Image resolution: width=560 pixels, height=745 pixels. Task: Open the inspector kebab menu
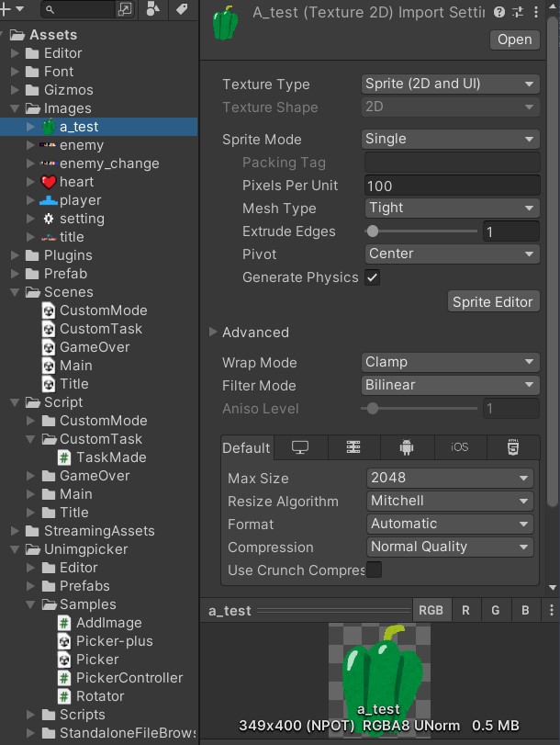536,12
